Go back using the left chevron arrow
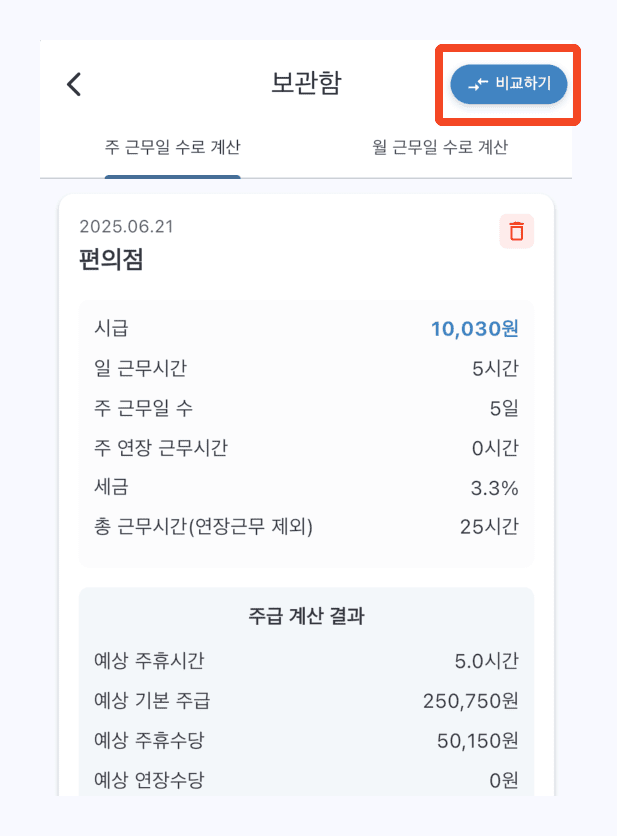This screenshot has height=836, width=617. tap(74, 84)
